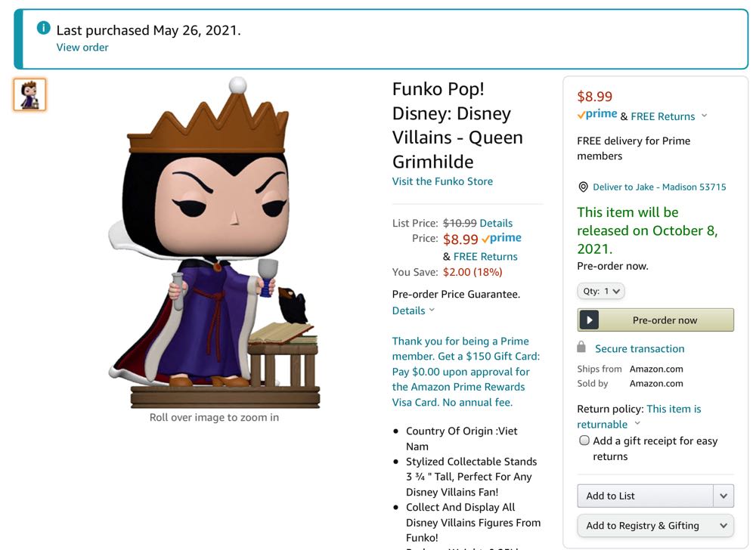Screen dimensions: 756x550
Task: Click Details next to the List Price
Action: coord(495,223)
